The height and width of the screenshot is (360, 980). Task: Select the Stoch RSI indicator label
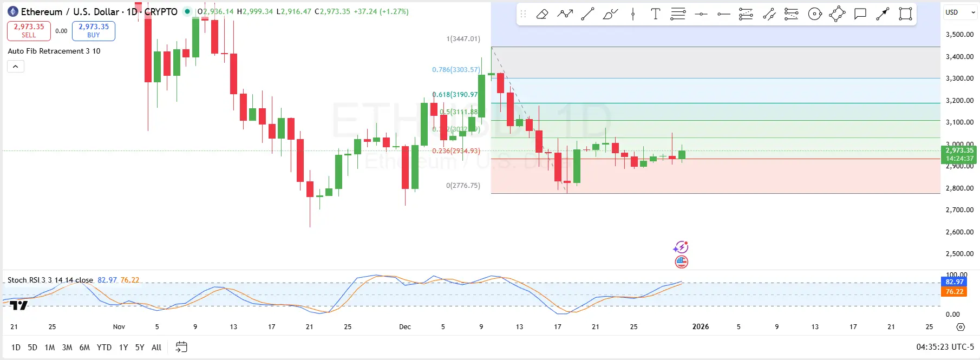(x=50, y=280)
